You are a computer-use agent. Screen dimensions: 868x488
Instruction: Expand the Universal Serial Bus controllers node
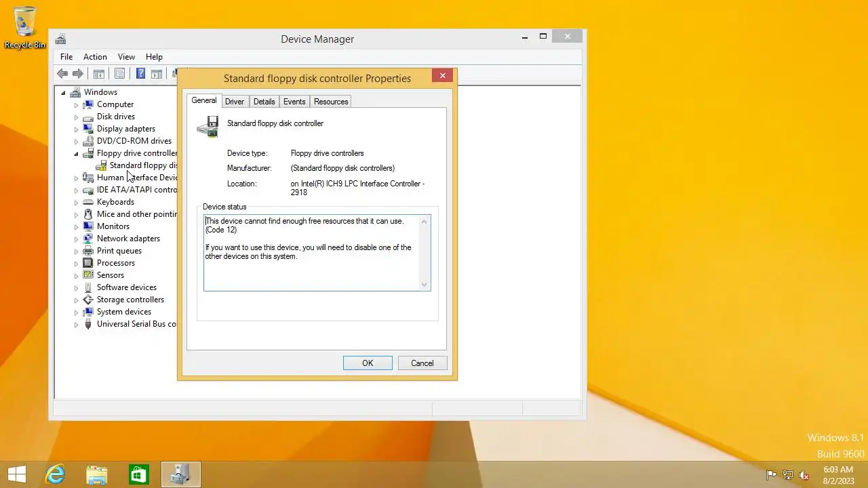tap(76, 325)
